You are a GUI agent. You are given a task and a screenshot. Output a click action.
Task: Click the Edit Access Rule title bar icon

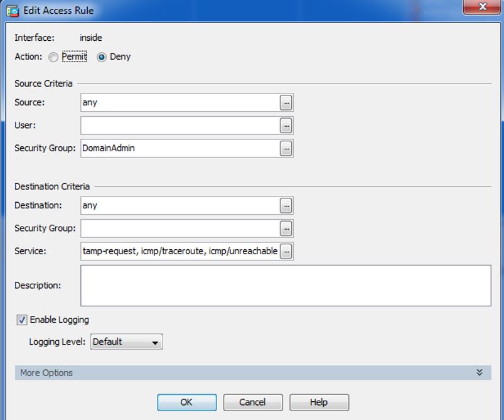13,11
